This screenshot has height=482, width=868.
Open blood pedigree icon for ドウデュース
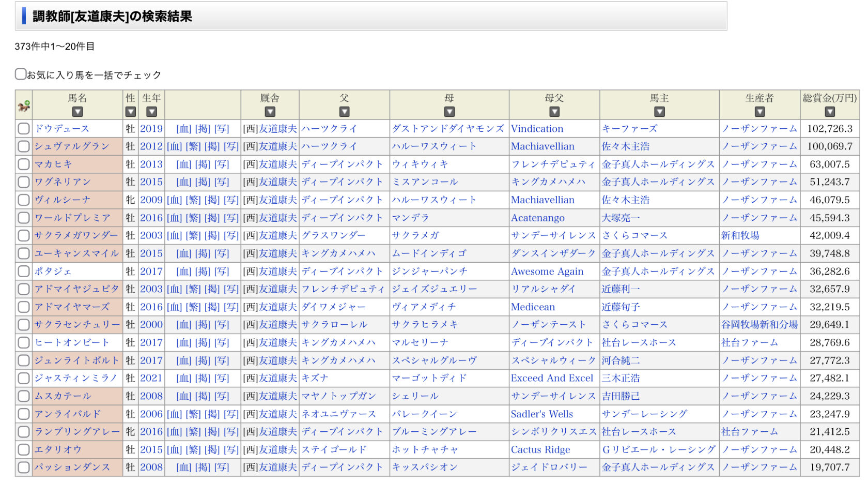(183, 129)
